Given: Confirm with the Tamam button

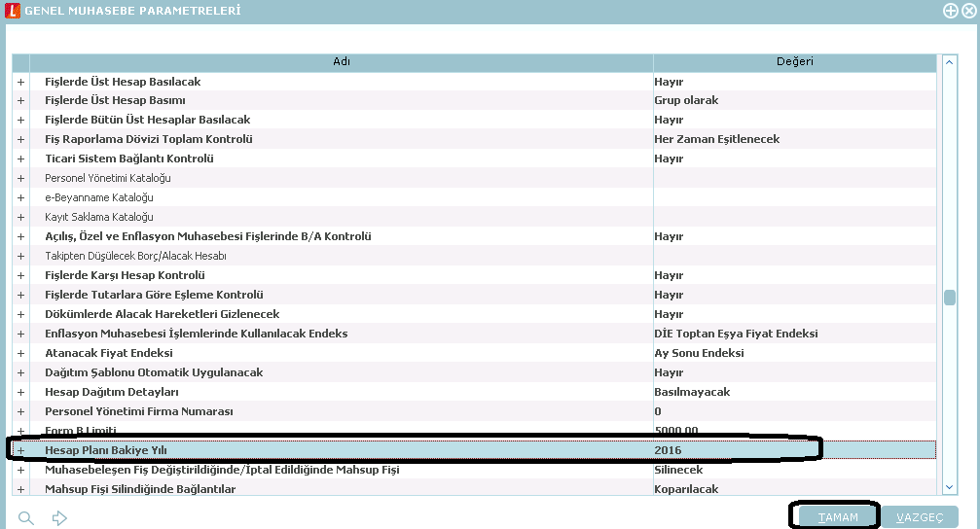Looking at the screenshot, I should pos(838,517).
